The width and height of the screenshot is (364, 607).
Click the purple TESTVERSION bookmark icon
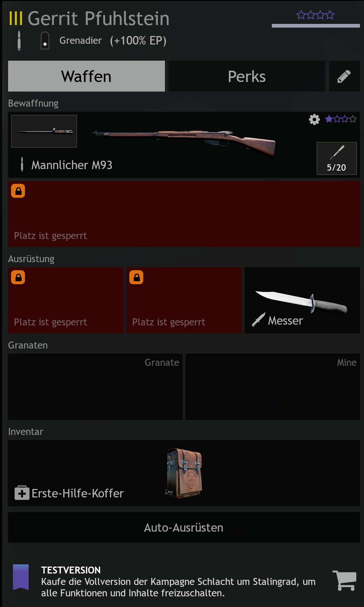pos(21,577)
